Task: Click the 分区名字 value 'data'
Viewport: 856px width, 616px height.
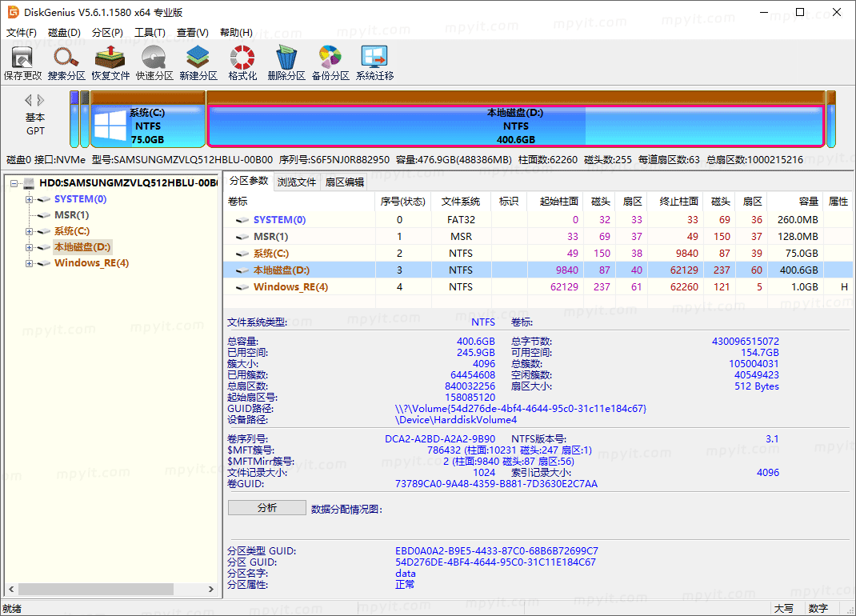Action: point(405,574)
